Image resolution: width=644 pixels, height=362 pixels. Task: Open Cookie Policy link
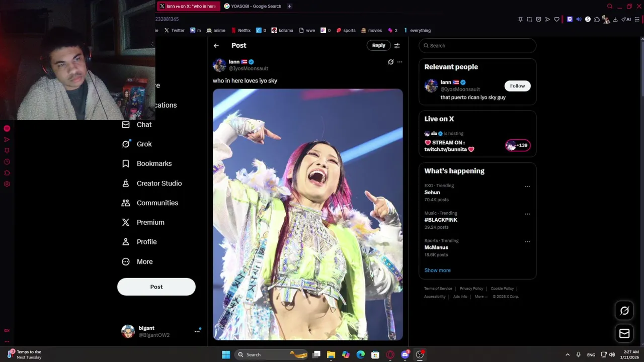(502, 289)
